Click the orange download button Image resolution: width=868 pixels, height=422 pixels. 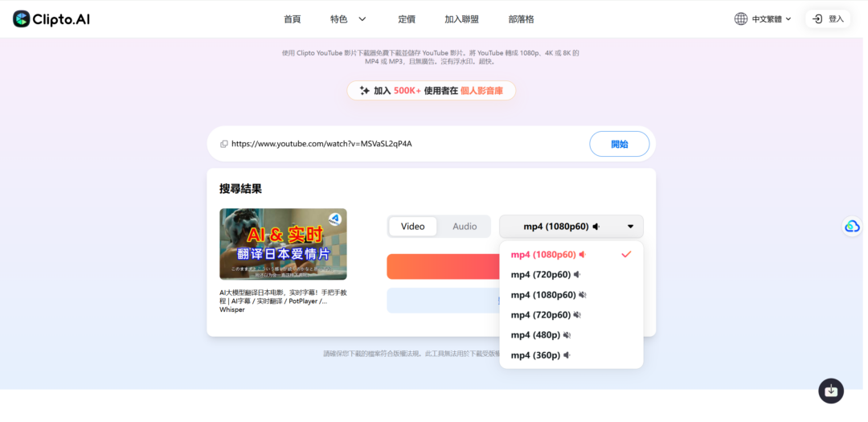(443, 266)
